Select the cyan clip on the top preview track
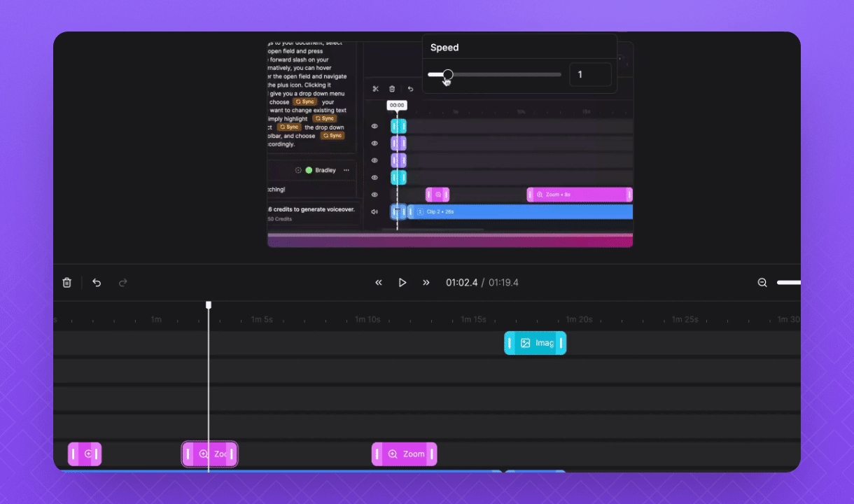 point(398,127)
